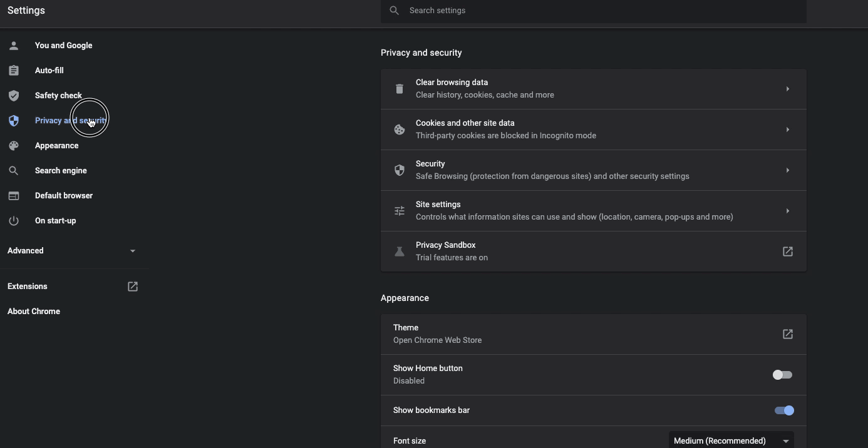Image resolution: width=868 pixels, height=448 pixels.
Task: Go to Auto-fill settings
Action: [x=49, y=71]
